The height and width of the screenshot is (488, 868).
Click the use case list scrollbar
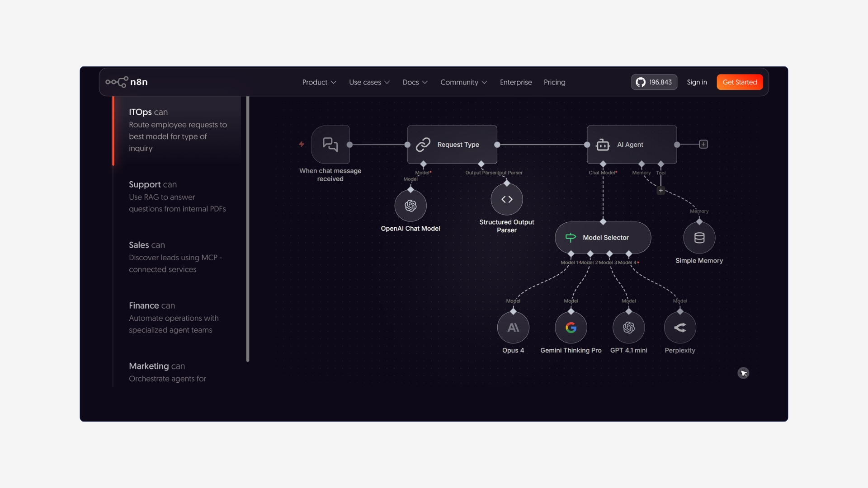pyautogui.click(x=248, y=229)
